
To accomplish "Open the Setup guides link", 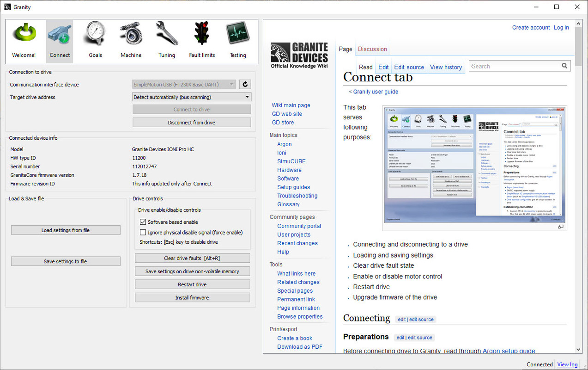I will pos(294,187).
